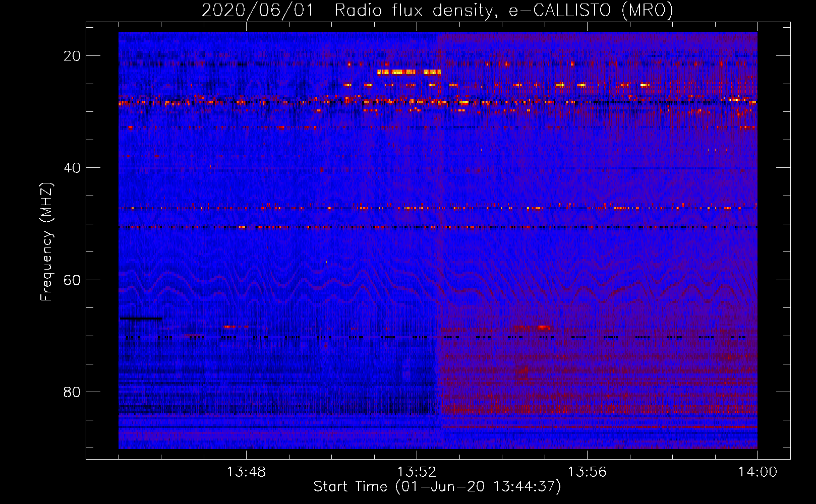This screenshot has width=816, height=504.
Task: Click the 'Frequency (MHZ)' axis label
Action: (46, 241)
